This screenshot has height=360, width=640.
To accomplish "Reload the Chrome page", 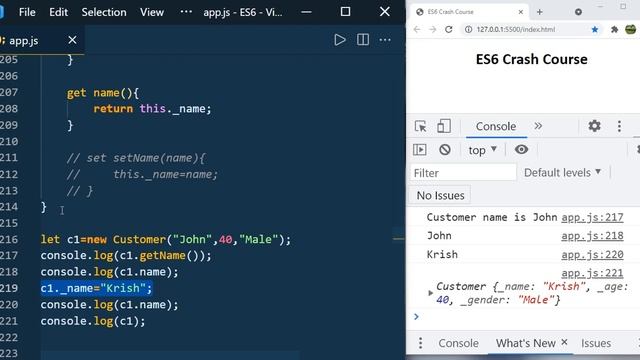I will click(x=449, y=29).
